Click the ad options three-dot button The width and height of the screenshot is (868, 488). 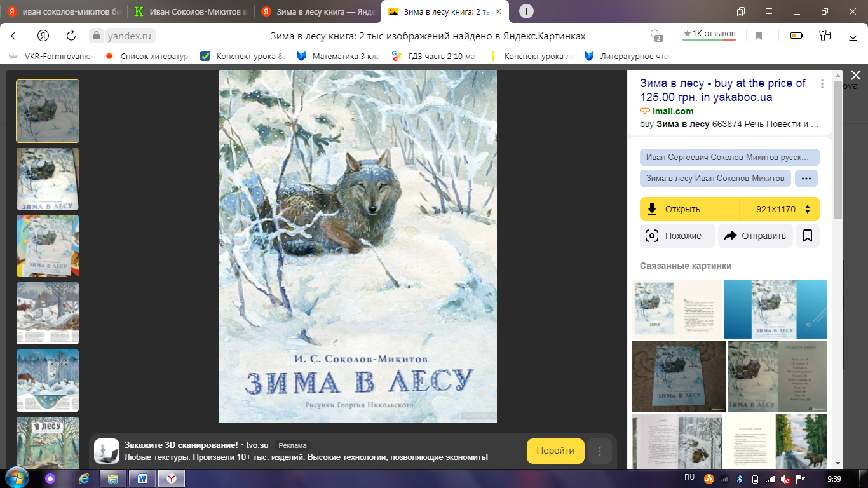599,451
